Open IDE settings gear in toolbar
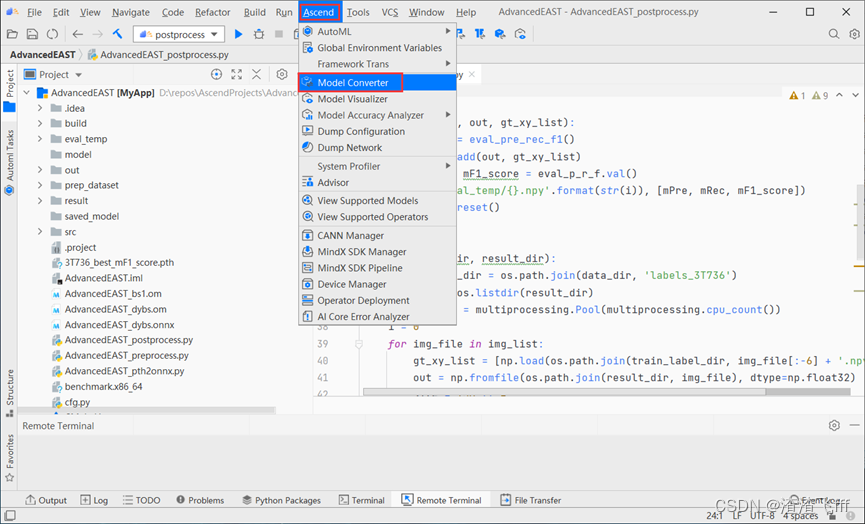865x524 pixels. point(854,34)
